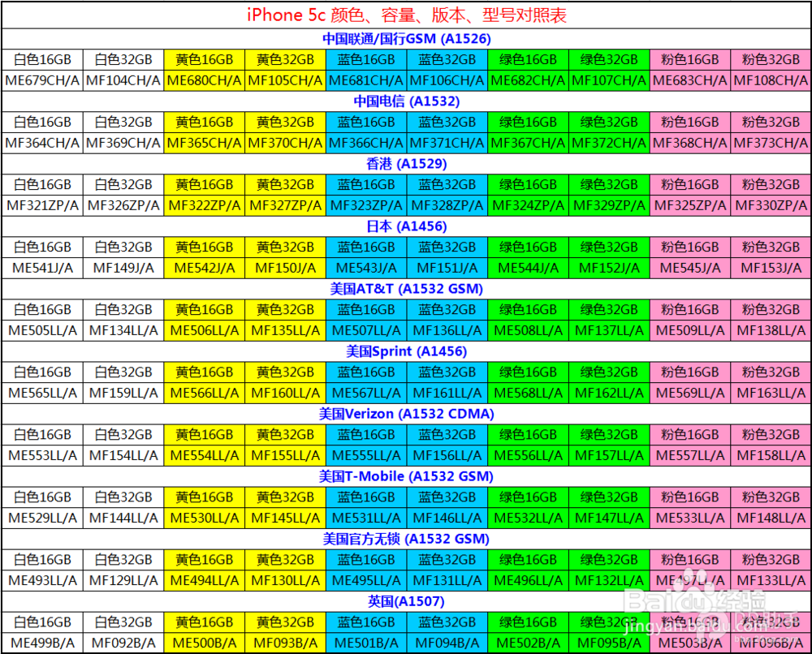
Task: Select green cell MF372CH/A
Action: coord(609,144)
